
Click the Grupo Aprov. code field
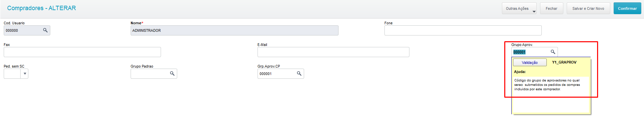coord(531,52)
